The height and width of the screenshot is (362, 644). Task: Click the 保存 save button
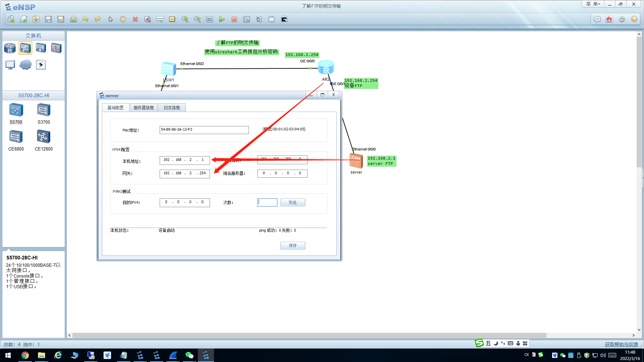[x=292, y=246]
